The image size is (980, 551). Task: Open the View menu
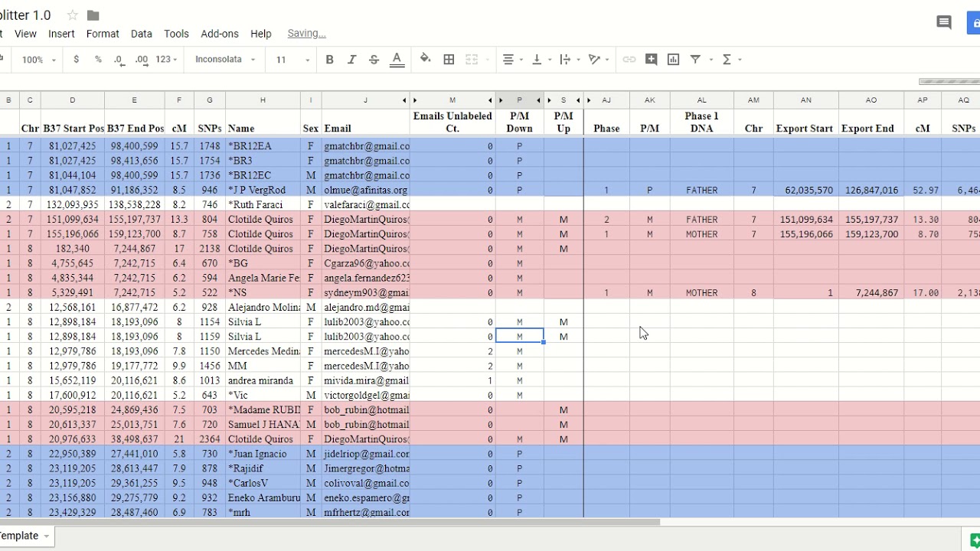(25, 34)
